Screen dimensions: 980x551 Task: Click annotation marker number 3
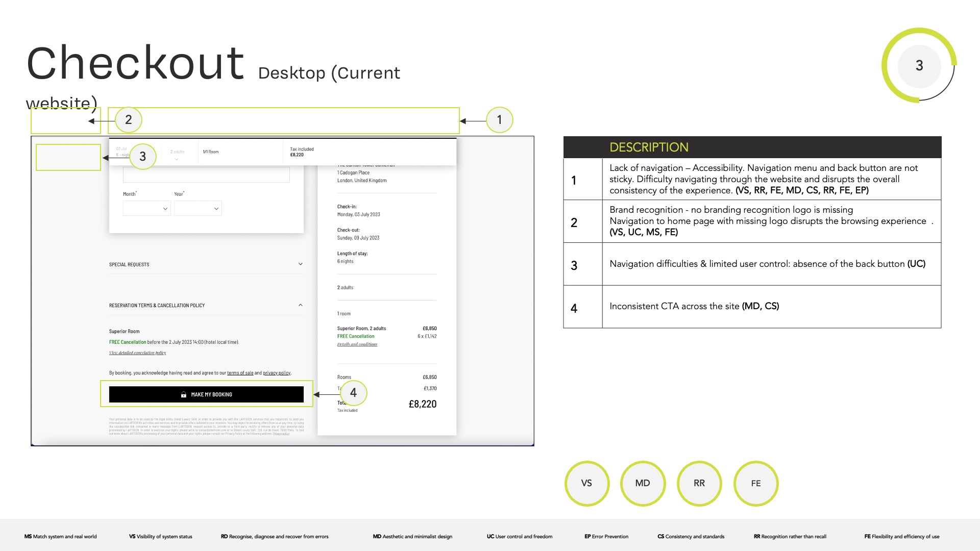coord(142,157)
